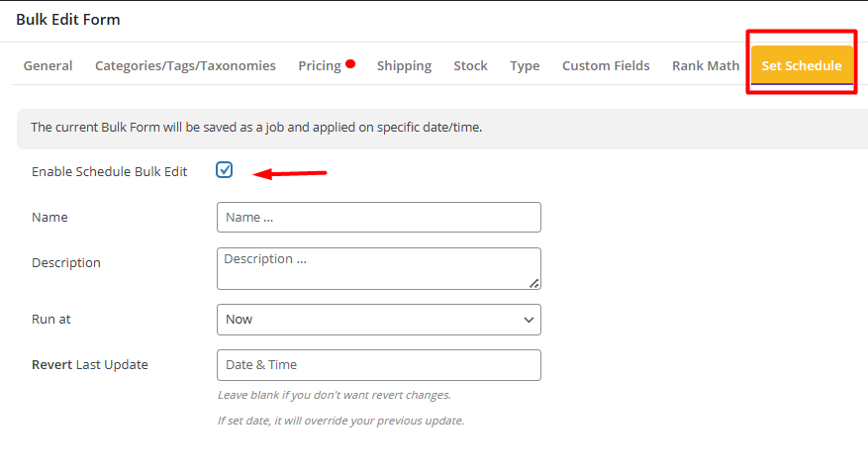Click the Revert Date & Time field

click(378, 365)
